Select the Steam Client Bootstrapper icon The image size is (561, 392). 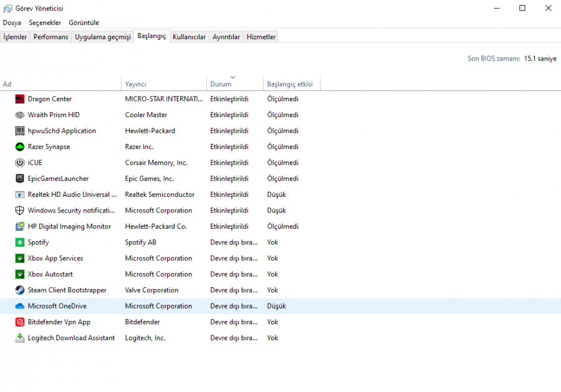[x=19, y=290]
